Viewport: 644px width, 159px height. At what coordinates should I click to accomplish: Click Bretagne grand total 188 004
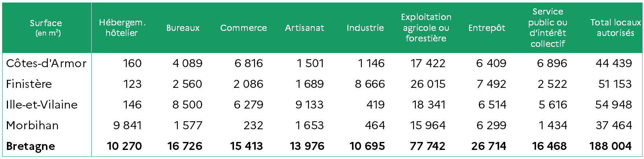(x=611, y=146)
